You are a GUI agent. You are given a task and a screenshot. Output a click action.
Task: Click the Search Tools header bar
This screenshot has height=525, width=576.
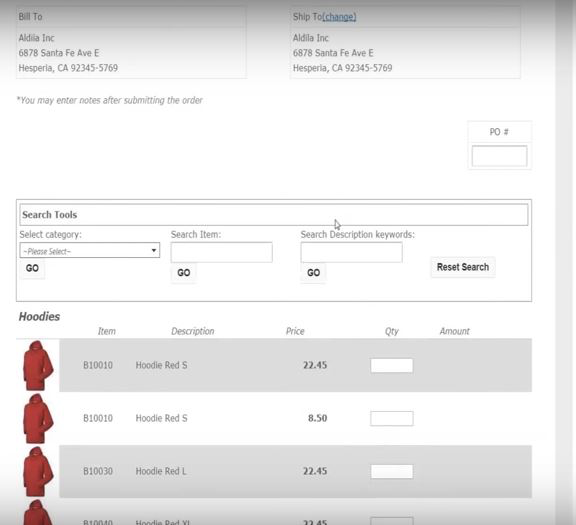pos(274,215)
